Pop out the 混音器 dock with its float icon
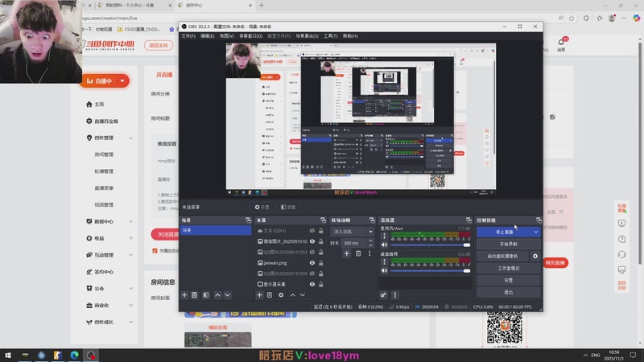 [469, 220]
